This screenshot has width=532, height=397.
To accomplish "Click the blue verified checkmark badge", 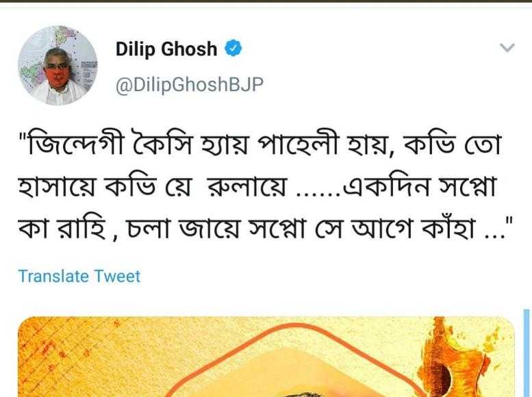I will 233,48.
